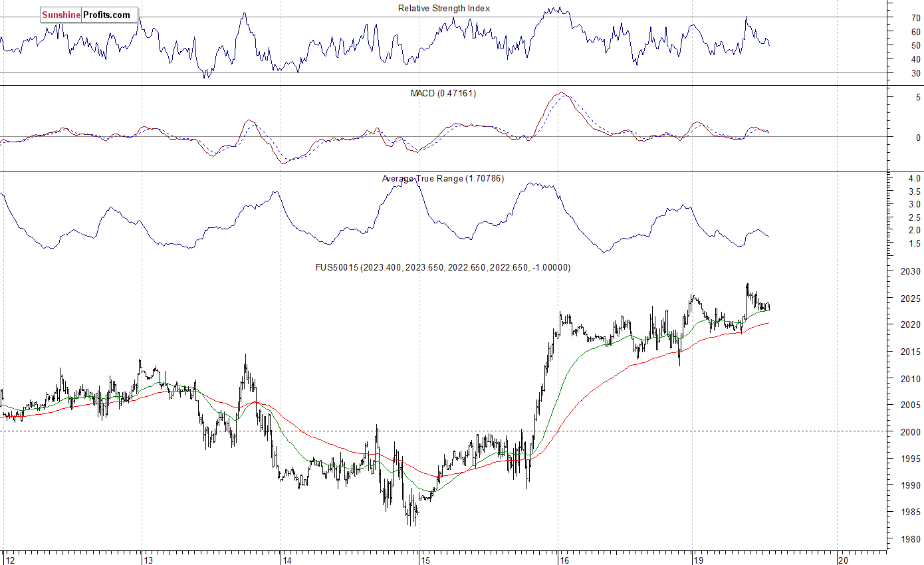Click the price axis value 2030
Image resolution: width=924 pixels, height=565 pixels.
[911, 271]
